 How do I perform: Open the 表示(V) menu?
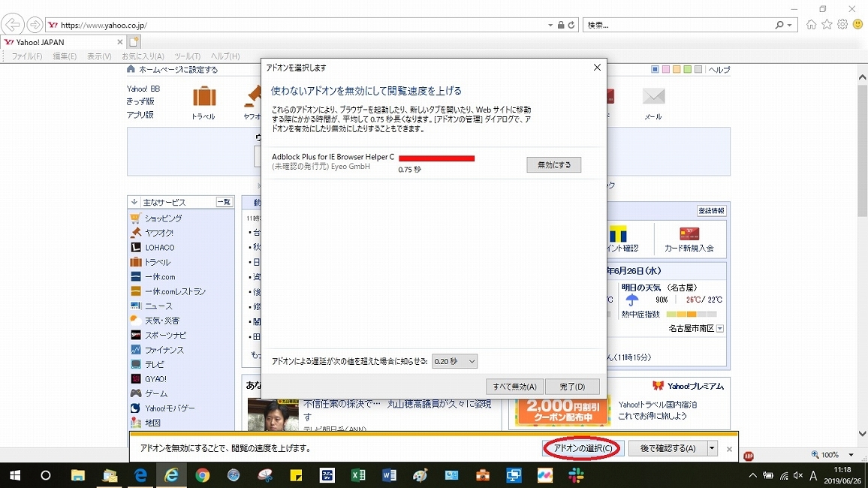(x=99, y=56)
